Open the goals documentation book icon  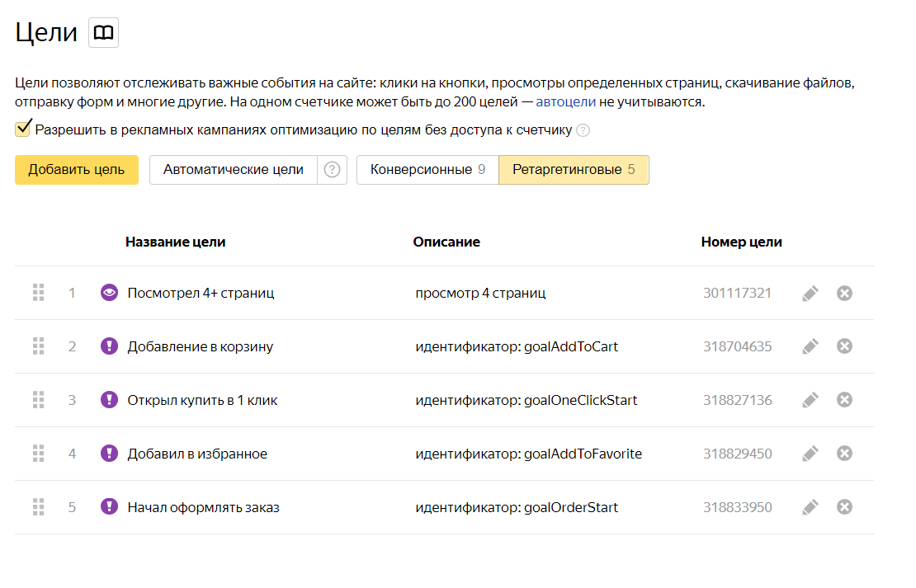103,33
